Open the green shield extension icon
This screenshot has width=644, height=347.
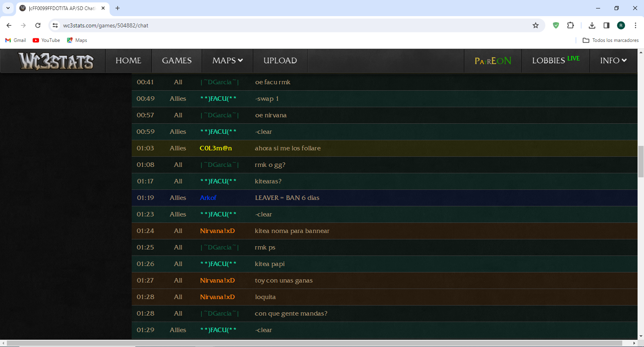(x=556, y=25)
